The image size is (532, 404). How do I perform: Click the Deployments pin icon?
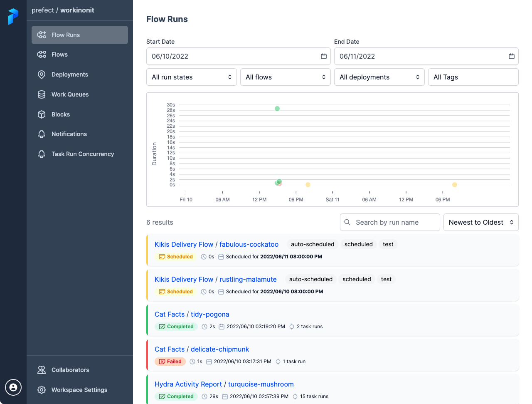click(x=42, y=74)
